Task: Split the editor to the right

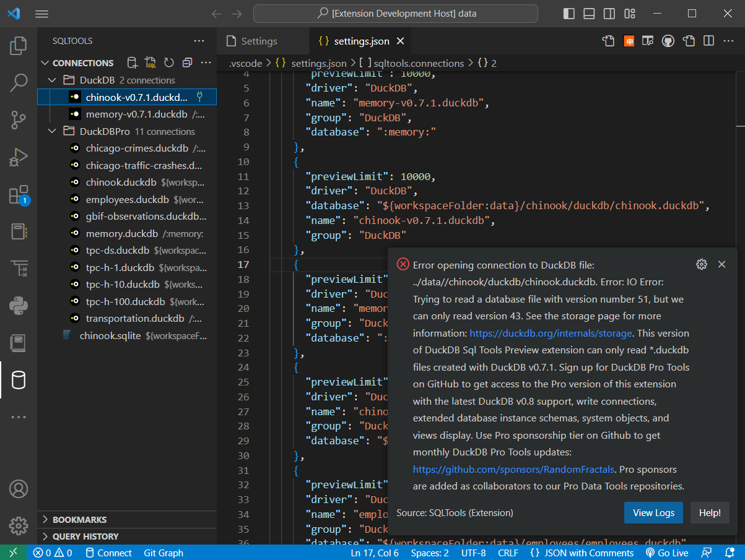Action: pyautogui.click(x=709, y=41)
